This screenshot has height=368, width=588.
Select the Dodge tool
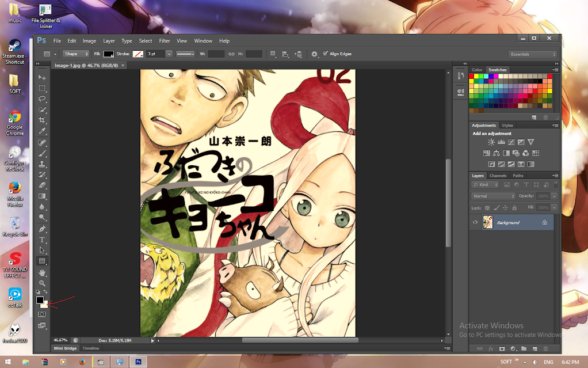[x=42, y=217]
